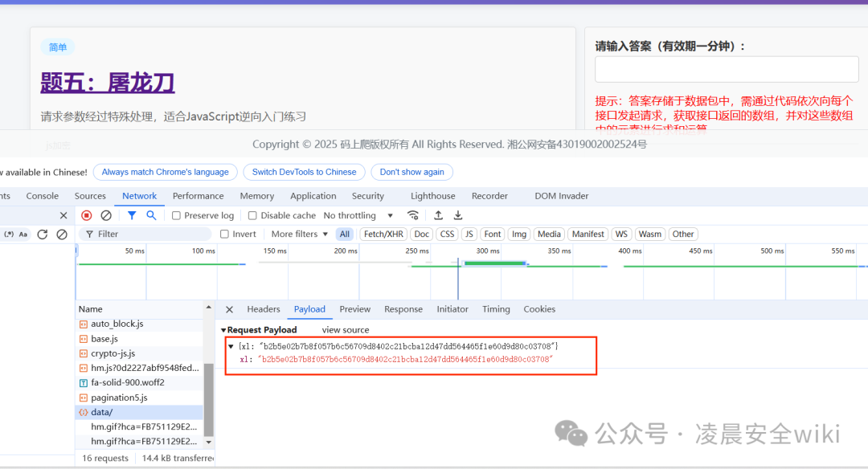This screenshot has width=868, height=469.
Task: Open network conditions wifi icon
Action: coord(413,215)
